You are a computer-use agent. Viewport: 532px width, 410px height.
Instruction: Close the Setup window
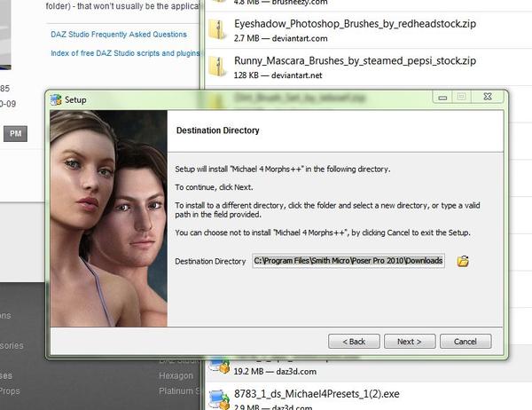[488, 97]
